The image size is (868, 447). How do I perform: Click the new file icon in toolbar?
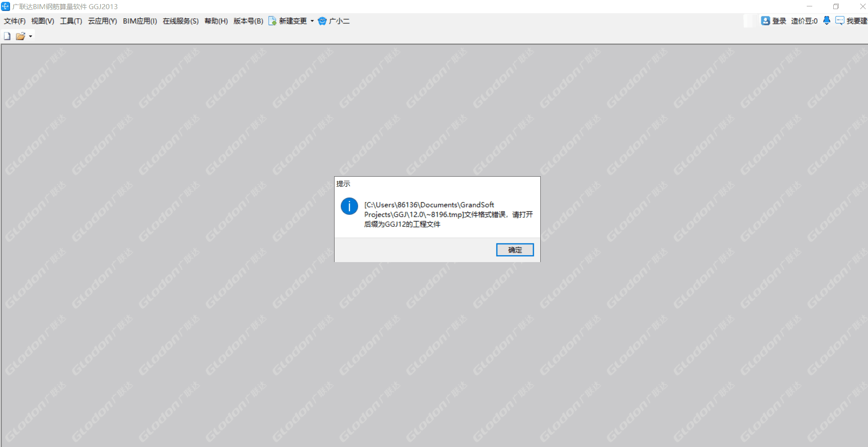pos(7,36)
